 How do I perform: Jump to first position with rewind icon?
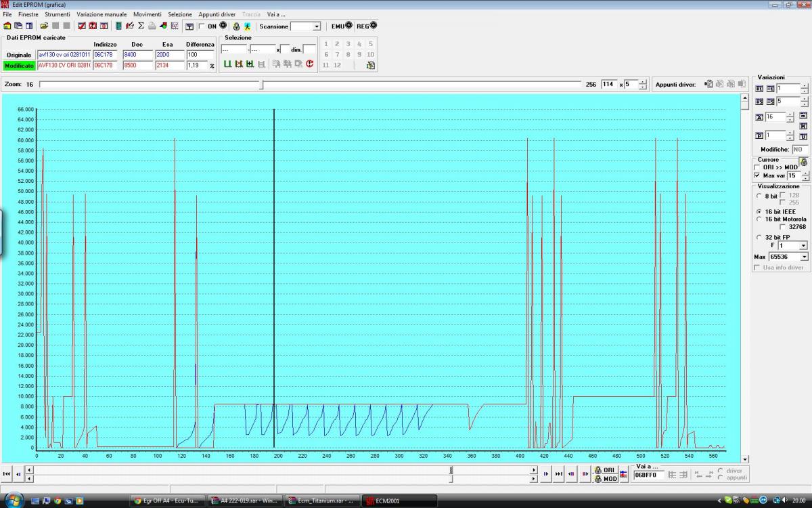7,473
